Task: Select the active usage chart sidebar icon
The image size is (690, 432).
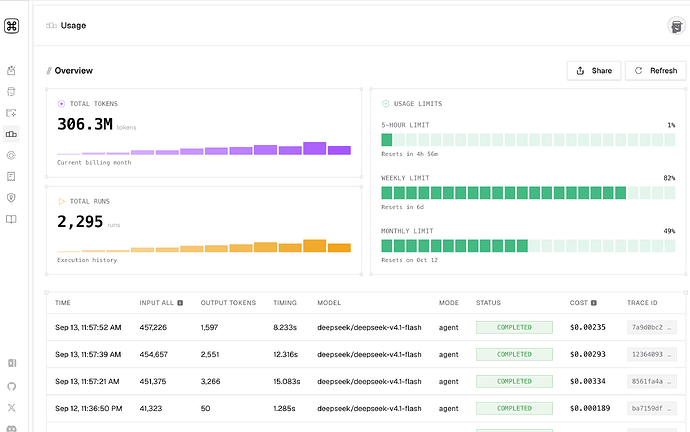Action: point(11,134)
